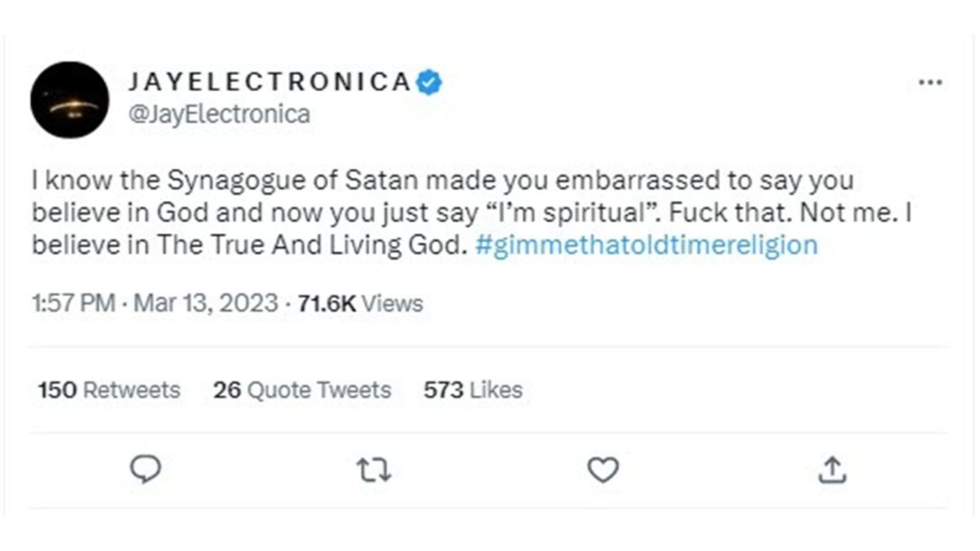Open the share upload arrow icon
Screen dimensions: 980x551
831,469
